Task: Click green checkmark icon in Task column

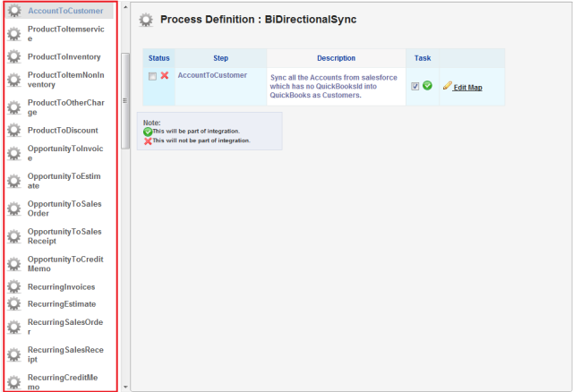Action: point(428,86)
